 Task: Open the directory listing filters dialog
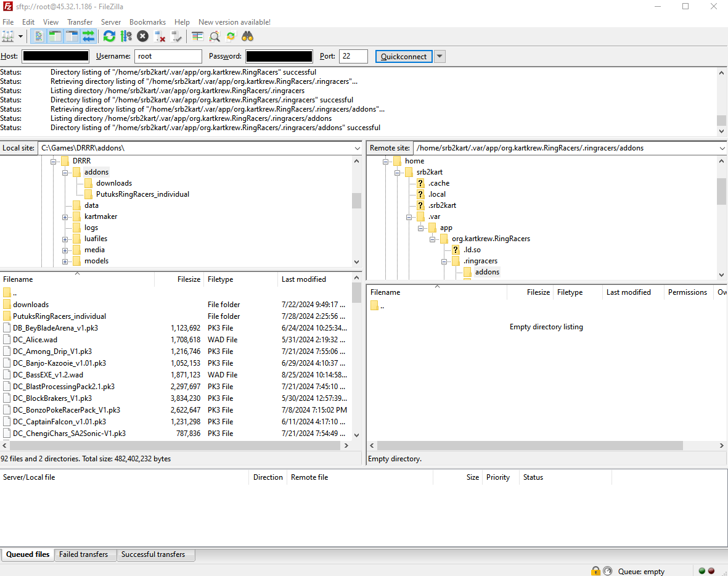coord(197,36)
